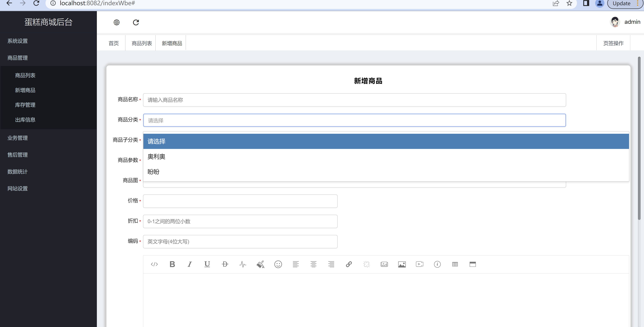This screenshot has width=644, height=327.
Task: Switch to 首页 tab
Action: tap(114, 43)
